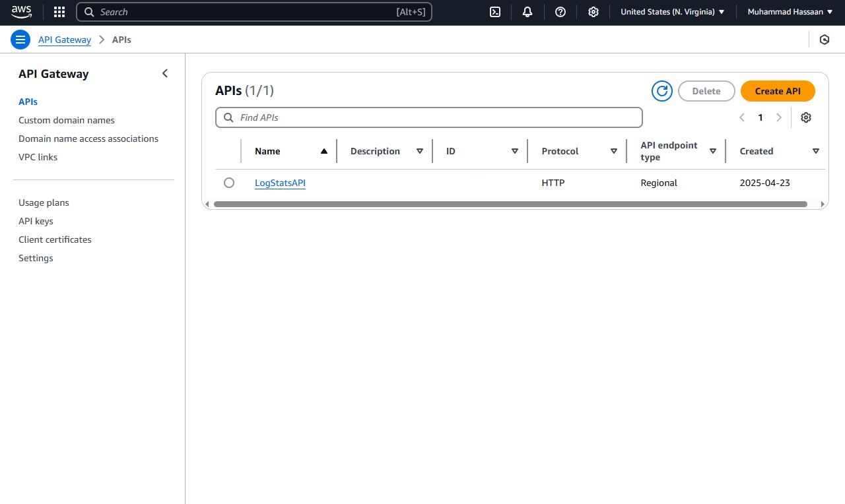Collapse the API Gateway side panel
845x504 pixels.
(x=165, y=73)
